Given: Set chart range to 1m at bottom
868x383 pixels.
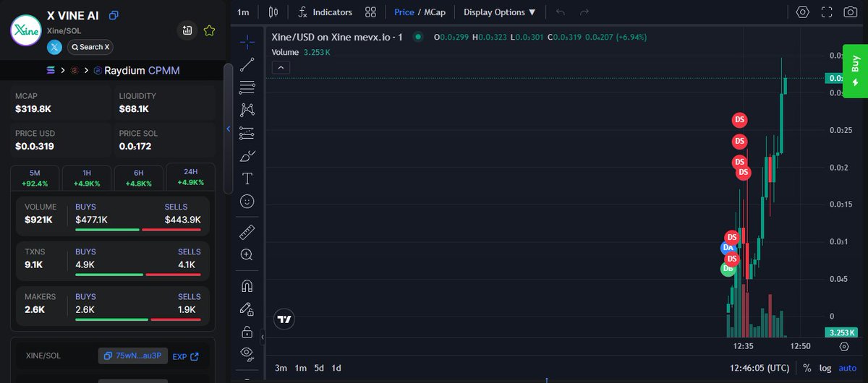Looking at the screenshot, I should coord(300,368).
